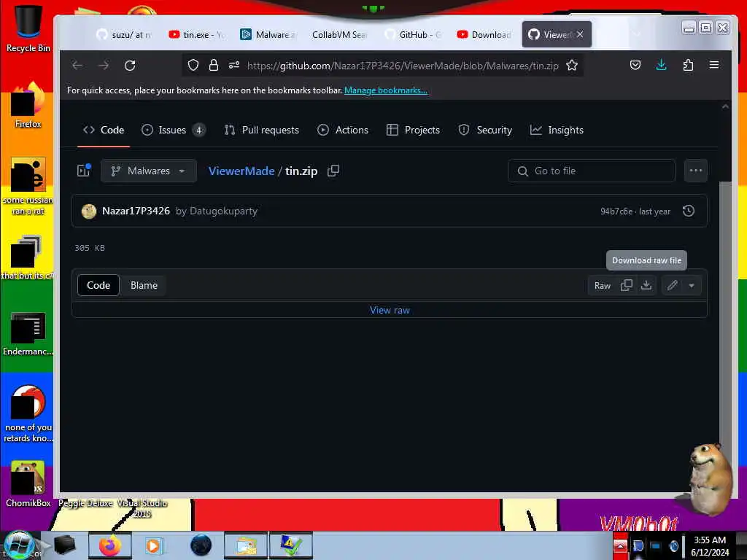Open site permissions icon in address bar
This screenshot has height=560, width=747.
pos(234,65)
